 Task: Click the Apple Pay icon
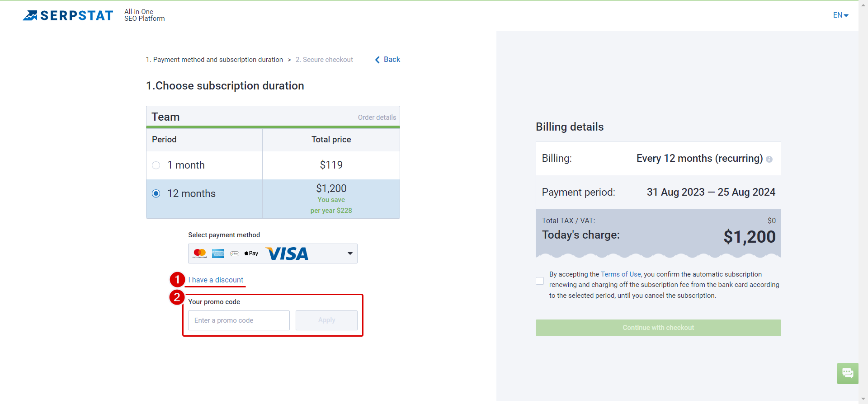(251, 254)
